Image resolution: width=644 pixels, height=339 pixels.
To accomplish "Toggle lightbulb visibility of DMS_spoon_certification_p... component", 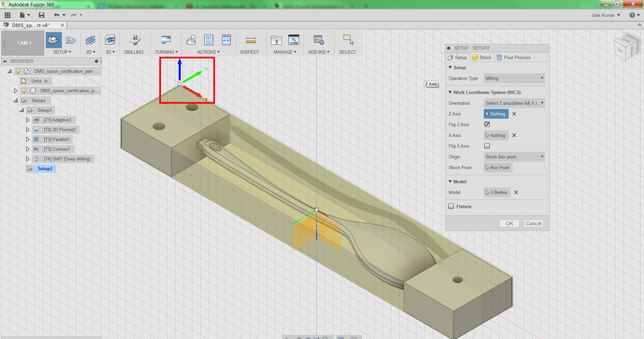I will click(x=24, y=91).
